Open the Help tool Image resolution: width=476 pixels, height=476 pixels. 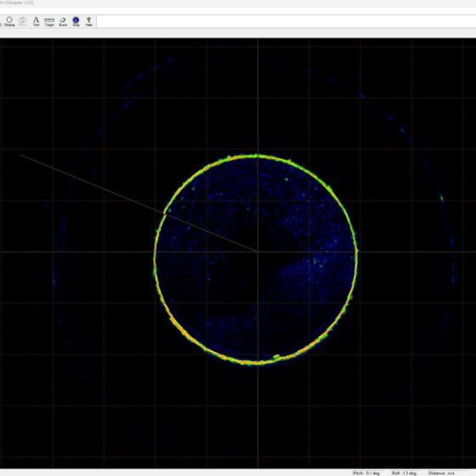click(x=88, y=21)
